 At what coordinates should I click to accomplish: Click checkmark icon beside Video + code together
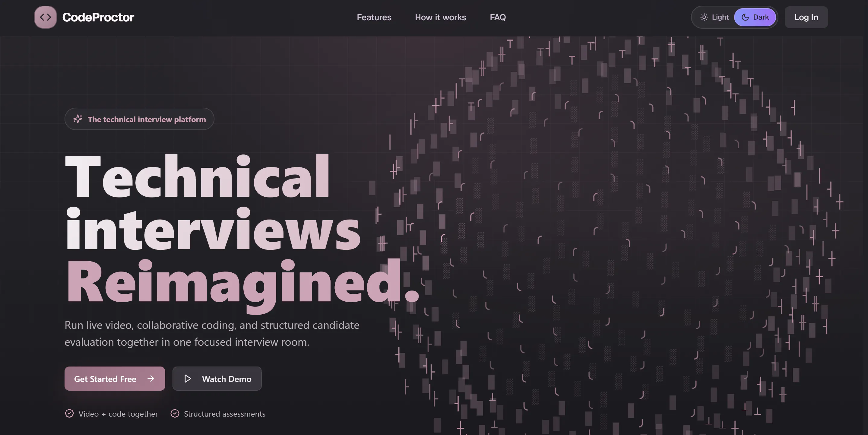click(69, 414)
